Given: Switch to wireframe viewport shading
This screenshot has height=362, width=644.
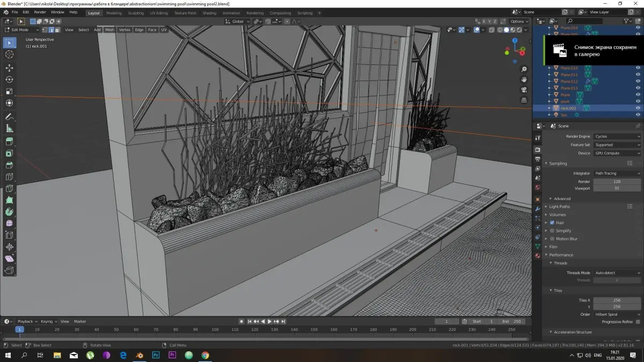Looking at the screenshot, I should tap(500, 29).
